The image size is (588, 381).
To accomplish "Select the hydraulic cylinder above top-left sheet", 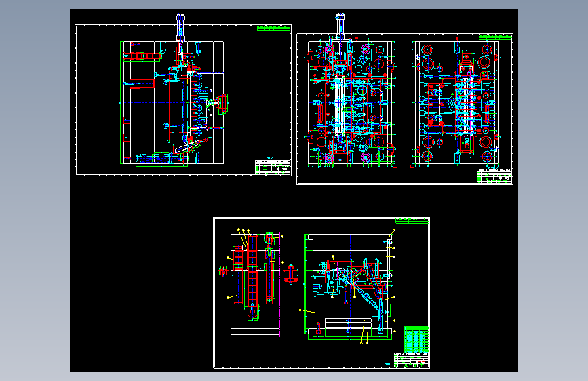I will [x=181, y=27].
